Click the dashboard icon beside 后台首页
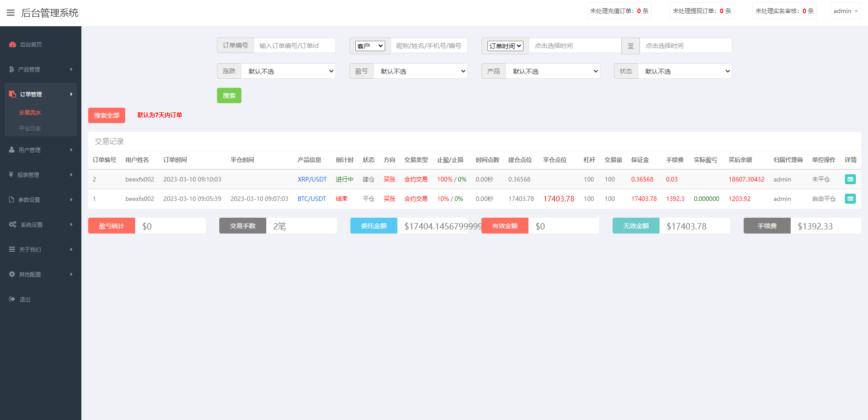868x420 pixels. 12,44
